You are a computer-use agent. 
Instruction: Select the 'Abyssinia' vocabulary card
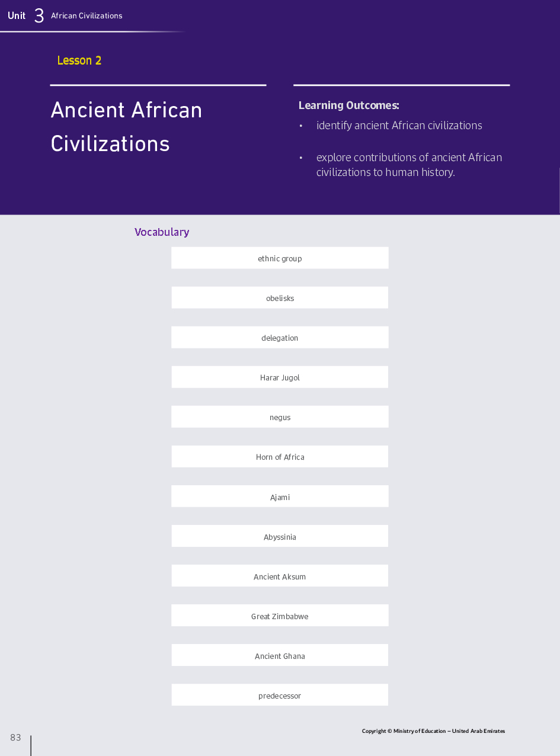(280, 536)
